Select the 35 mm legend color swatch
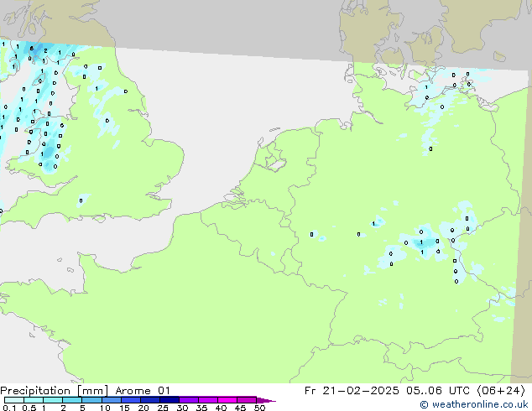 tap(208, 400)
